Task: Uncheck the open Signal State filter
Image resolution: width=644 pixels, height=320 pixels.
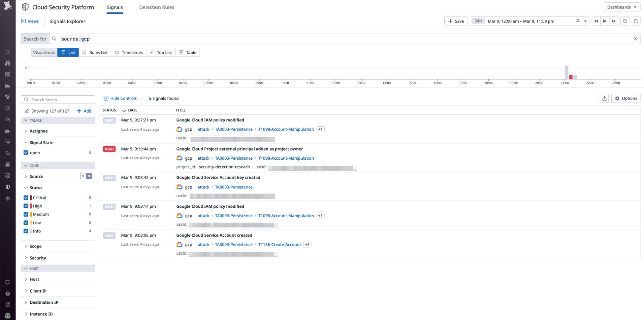Action: click(x=26, y=152)
